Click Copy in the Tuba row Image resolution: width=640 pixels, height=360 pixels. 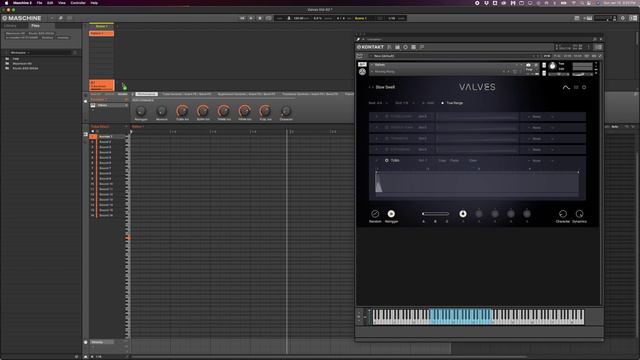[x=442, y=160]
